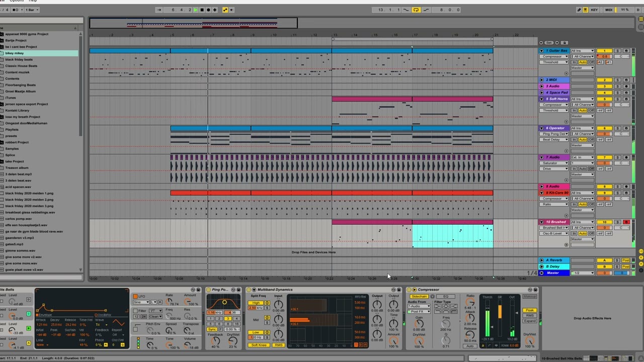Click the Punch-Out switch icon
Image resolution: width=644 pixels, height=362 pixels.
pyautogui.click(x=426, y=10)
